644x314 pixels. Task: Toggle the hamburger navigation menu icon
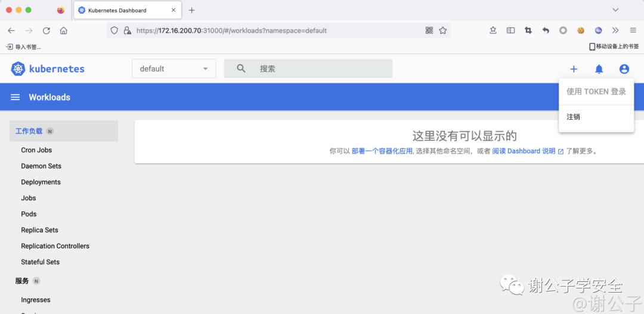coord(15,97)
